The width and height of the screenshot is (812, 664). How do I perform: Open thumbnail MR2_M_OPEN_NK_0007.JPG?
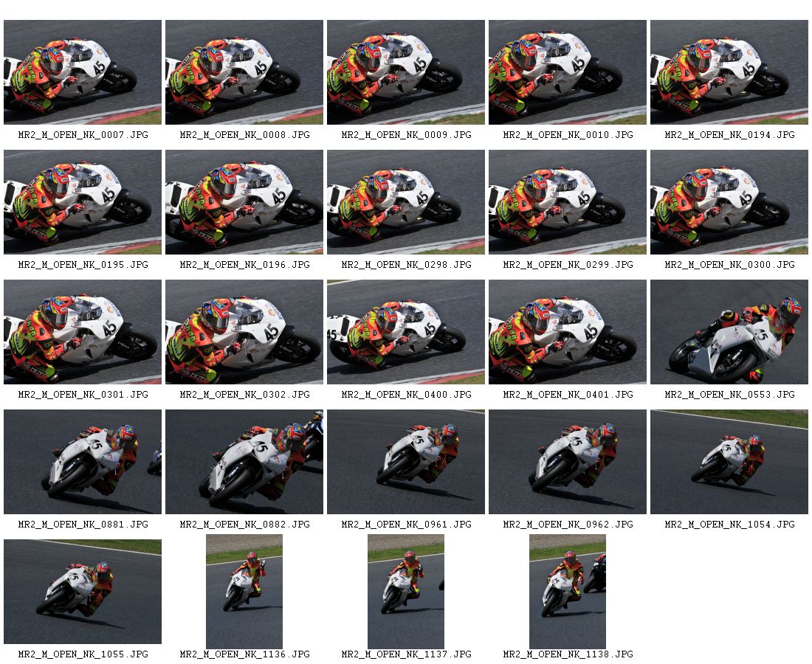pyautogui.click(x=83, y=72)
